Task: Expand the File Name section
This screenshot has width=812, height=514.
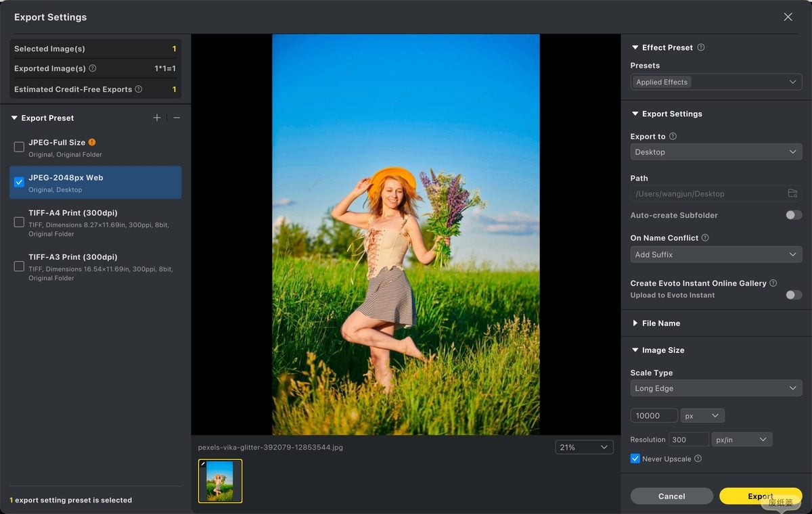Action: point(635,323)
